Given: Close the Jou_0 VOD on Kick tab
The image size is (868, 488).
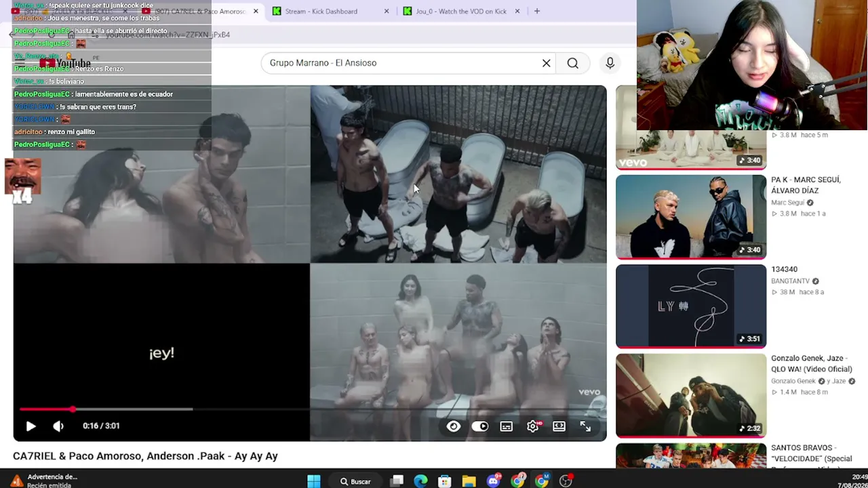Looking at the screenshot, I should [x=517, y=12].
